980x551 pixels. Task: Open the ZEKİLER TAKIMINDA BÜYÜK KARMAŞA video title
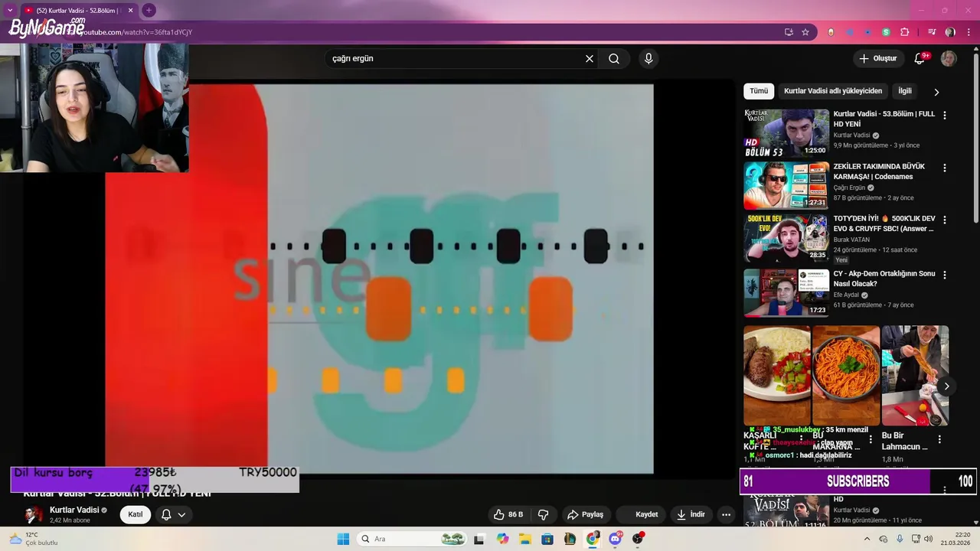coord(879,171)
